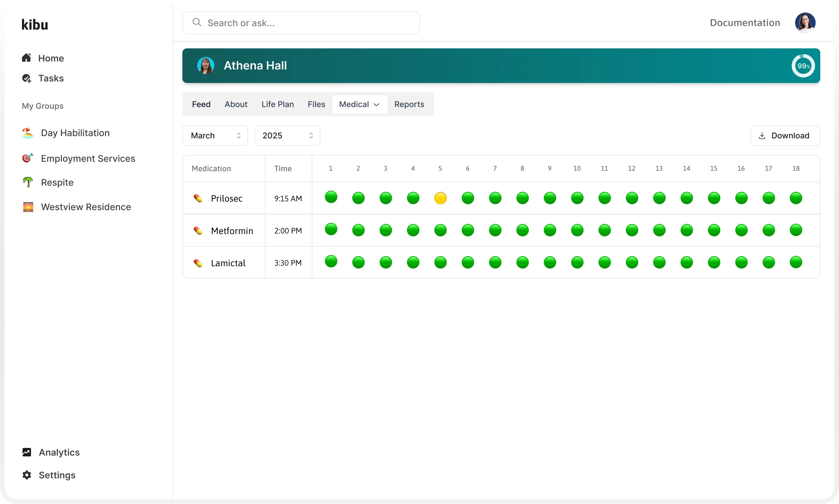
Task: Click the Employment Services target icon
Action: [x=28, y=158]
